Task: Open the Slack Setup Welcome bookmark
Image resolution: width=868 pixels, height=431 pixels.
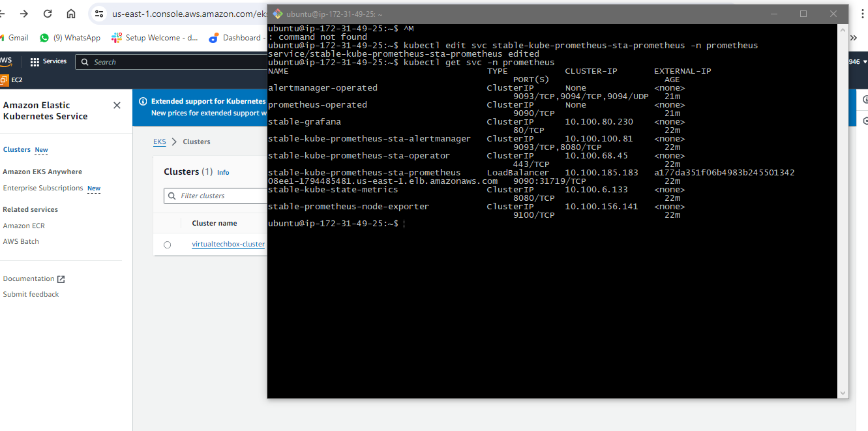Action: (155, 38)
